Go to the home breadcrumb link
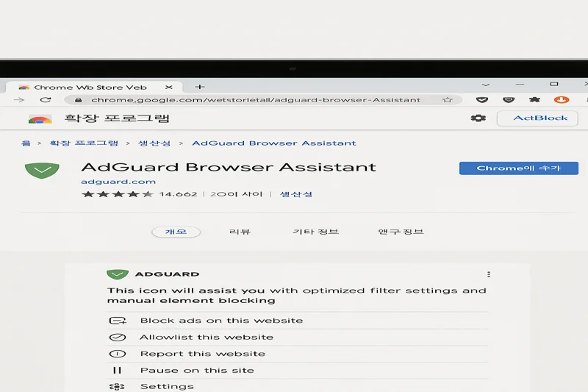Screen dimensions: 588x392 click(26, 143)
